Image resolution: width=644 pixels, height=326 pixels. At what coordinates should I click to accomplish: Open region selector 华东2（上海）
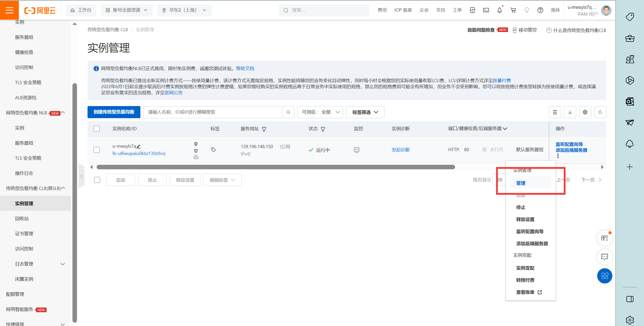(x=184, y=10)
